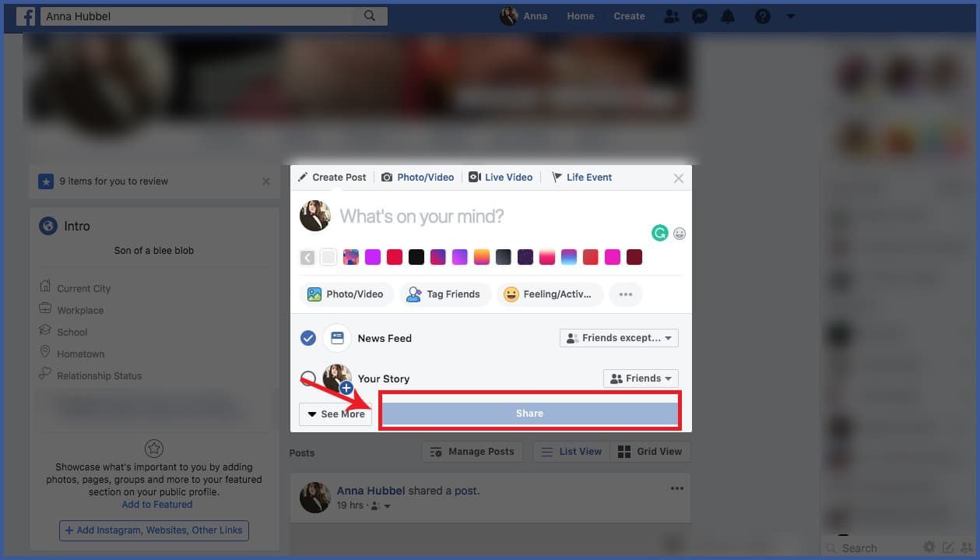Open the Notifications bell icon

tap(729, 16)
